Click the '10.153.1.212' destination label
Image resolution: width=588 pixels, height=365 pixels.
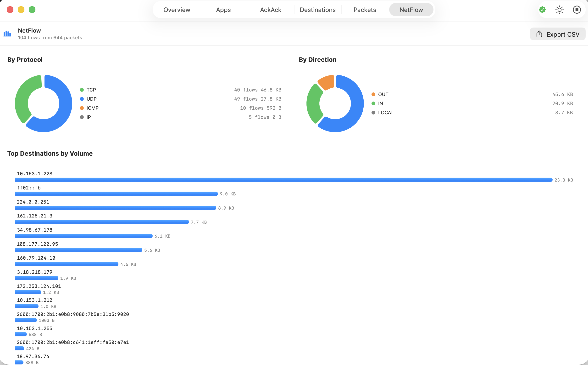(34, 300)
